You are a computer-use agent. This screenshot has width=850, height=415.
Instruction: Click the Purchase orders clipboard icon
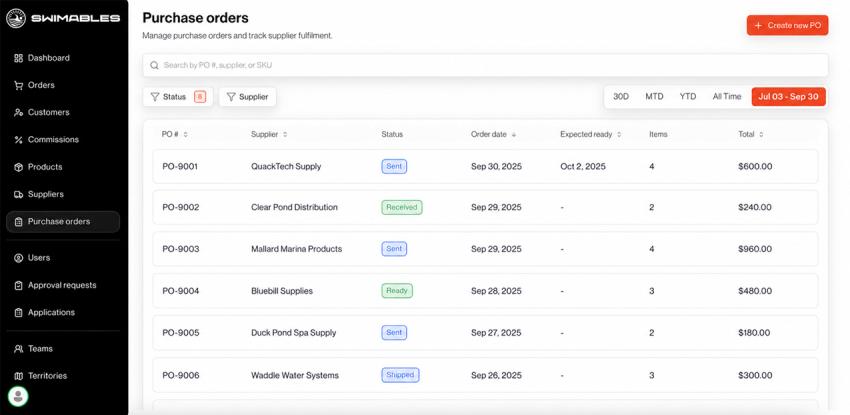click(18, 222)
